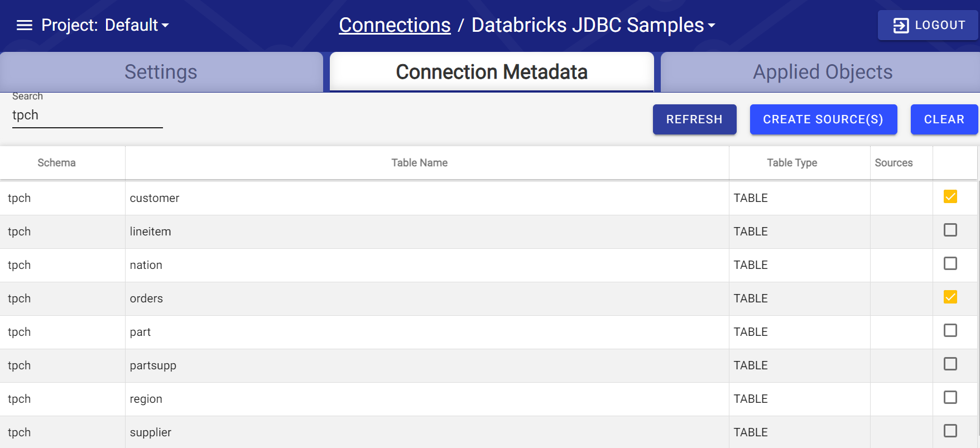Click the tpch search input field
The width and height of the screenshot is (980, 448).
click(x=87, y=115)
